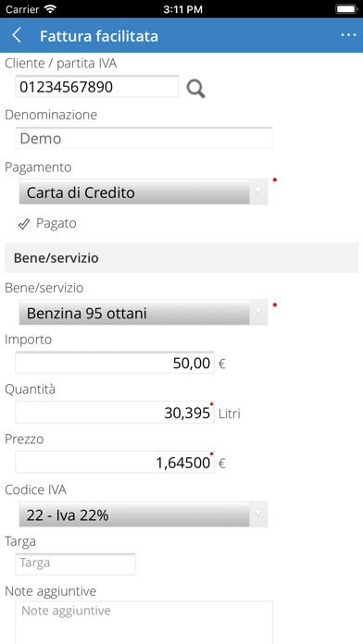Expand Bene/servizio Benzina 95 ottani dropdown
The height and width of the screenshot is (644, 363).
click(x=143, y=313)
